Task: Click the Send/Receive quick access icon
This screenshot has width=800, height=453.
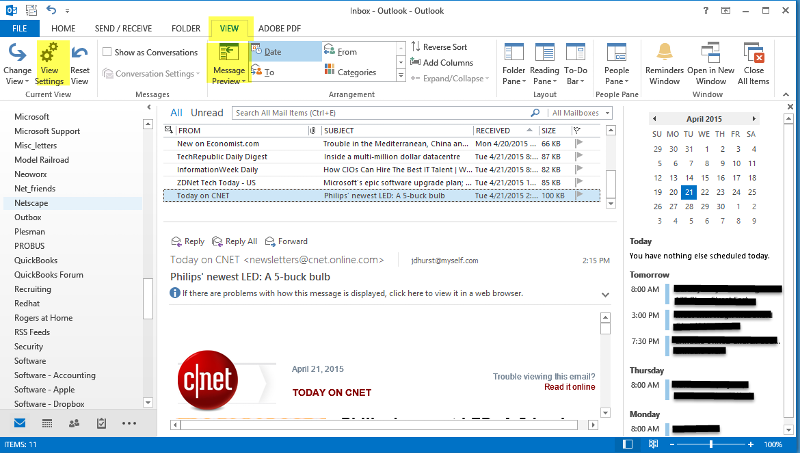Action: (x=31, y=10)
